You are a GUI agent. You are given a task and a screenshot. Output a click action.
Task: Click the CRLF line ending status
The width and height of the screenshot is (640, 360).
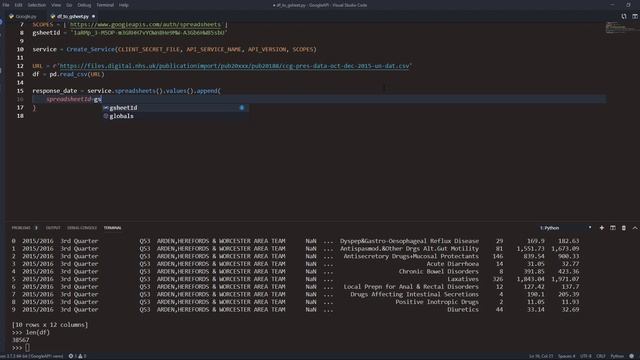pos(601,356)
